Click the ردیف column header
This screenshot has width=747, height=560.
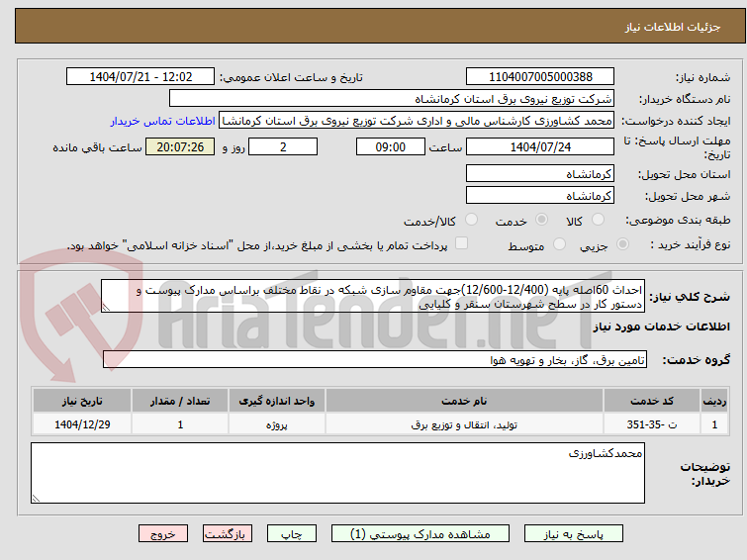tap(714, 401)
